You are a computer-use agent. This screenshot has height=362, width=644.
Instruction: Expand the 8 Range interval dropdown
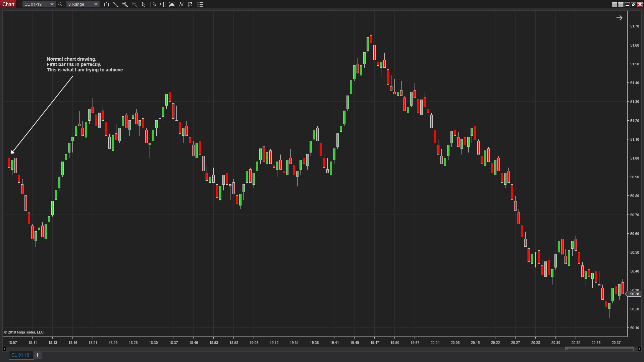pyautogui.click(x=96, y=4)
